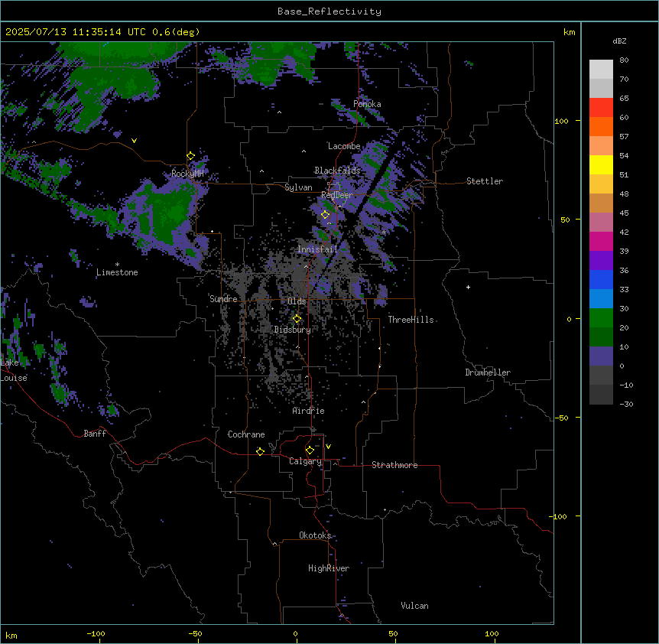Click the Base_Reflectivity title text
This screenshot has width=659, height=644.
point(329,11)
